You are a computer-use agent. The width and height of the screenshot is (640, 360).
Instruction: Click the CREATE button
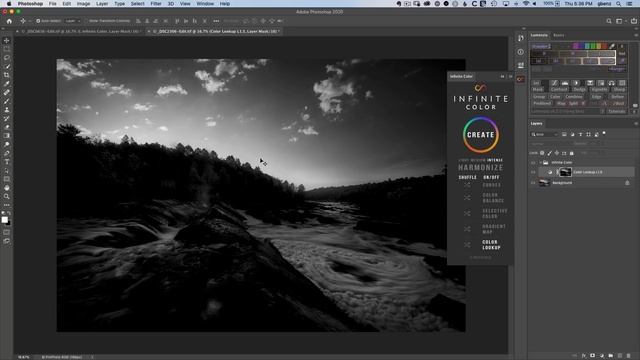click(480, 135)
